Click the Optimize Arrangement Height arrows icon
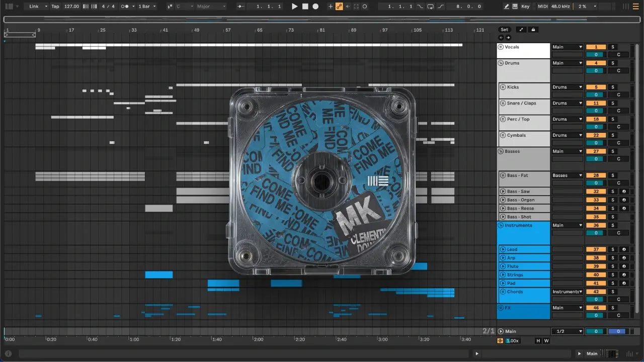 521,30
